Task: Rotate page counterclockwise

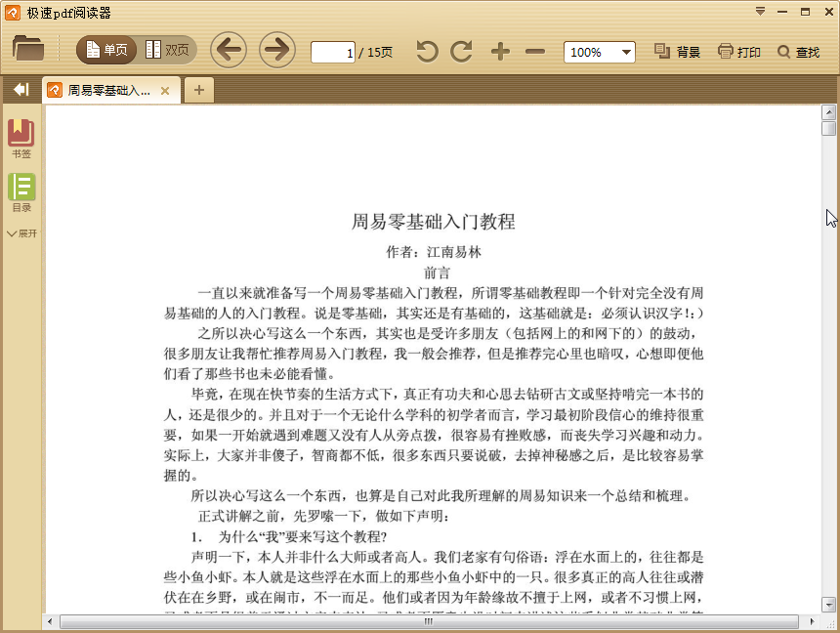Action: tap(427, 52)
